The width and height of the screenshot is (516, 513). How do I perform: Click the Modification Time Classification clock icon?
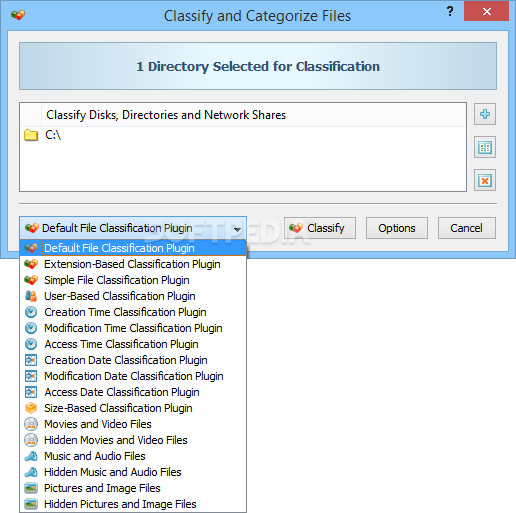click(31, 328)
